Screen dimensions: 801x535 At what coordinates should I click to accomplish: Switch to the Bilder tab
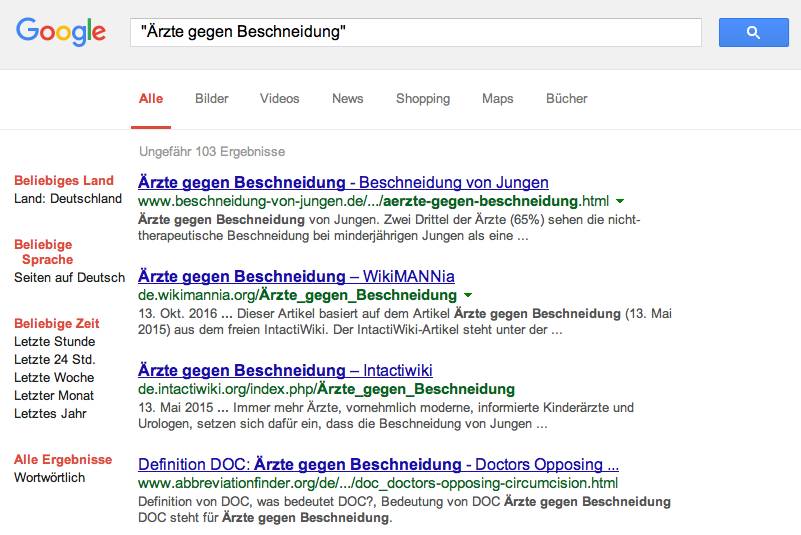coord(211,99)
